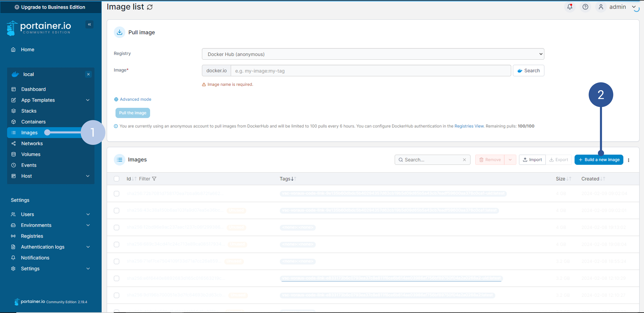Tick the first image row checkbox

117,194
